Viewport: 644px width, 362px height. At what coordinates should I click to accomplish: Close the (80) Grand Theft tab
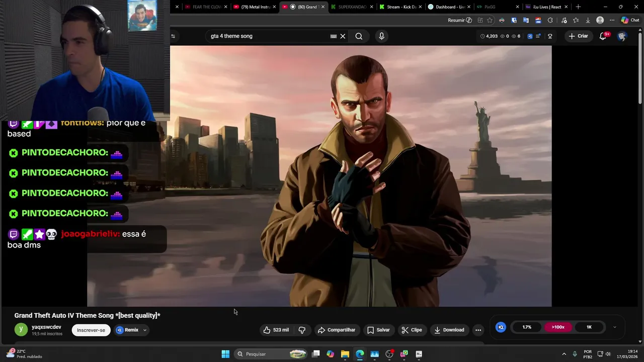[322, 7]
